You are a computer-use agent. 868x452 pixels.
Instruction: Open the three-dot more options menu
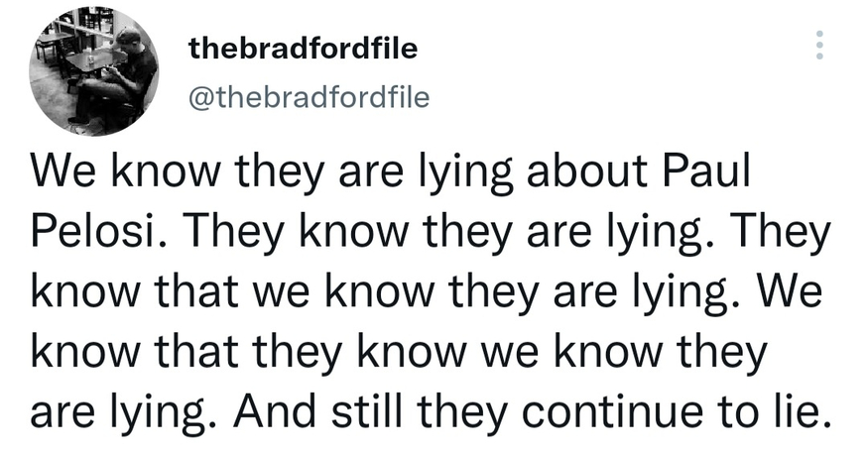tap(818, 46)
